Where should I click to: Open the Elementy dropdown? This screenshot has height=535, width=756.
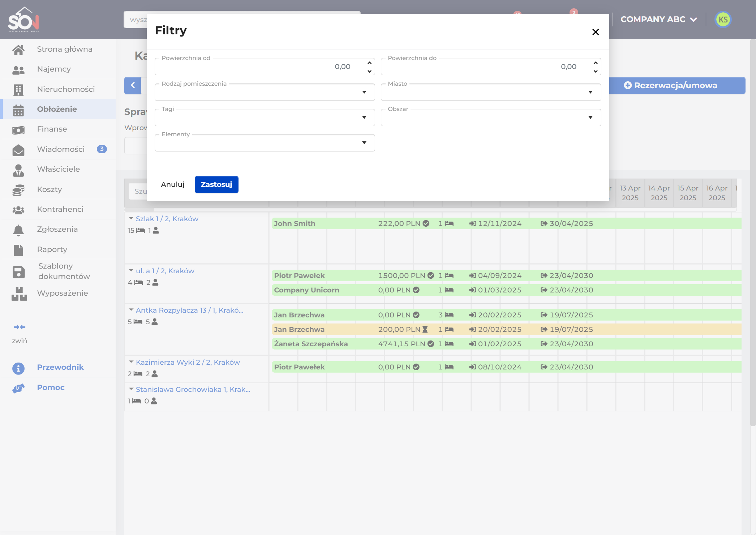click(x=265, y=143)
